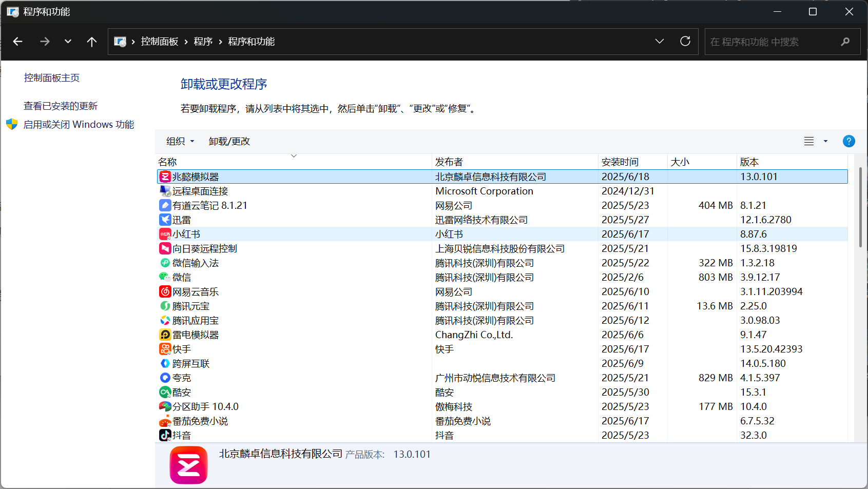Click the 829 MB size cell
The image size is (868, 489).
[x=716, y=378]
